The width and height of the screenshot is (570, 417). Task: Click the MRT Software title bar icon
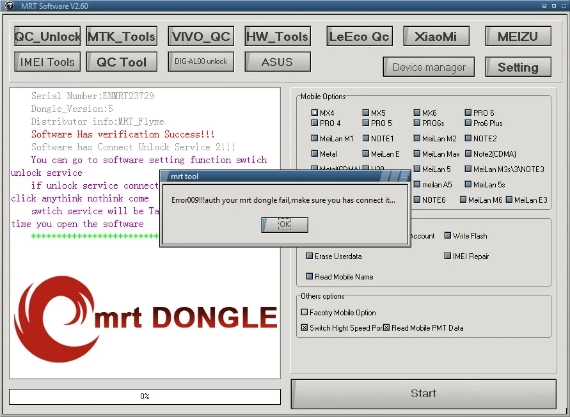[x=9, y=5]
